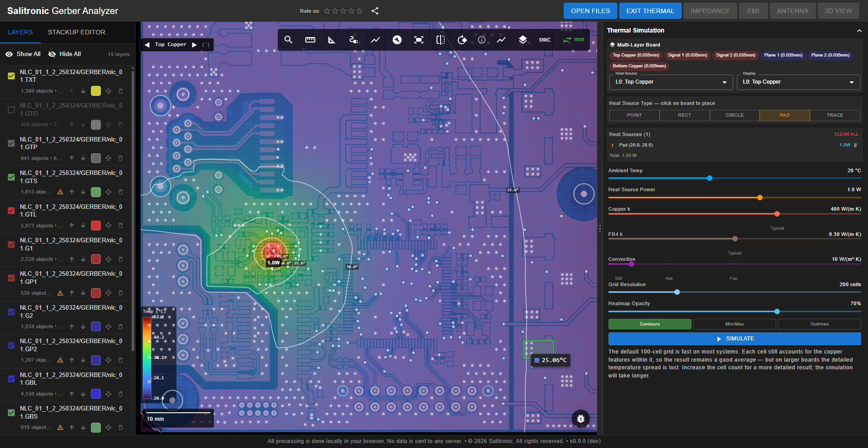Toggle the 1.G2 layer checkbox
Image resolution: width=868 pixels, height=448 pixels.
pos(11,311)
